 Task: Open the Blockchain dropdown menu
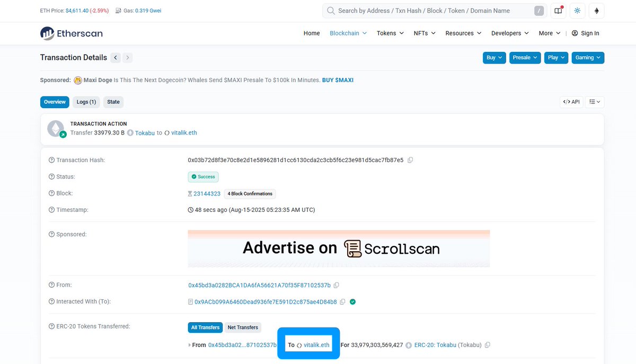[348, 33]
